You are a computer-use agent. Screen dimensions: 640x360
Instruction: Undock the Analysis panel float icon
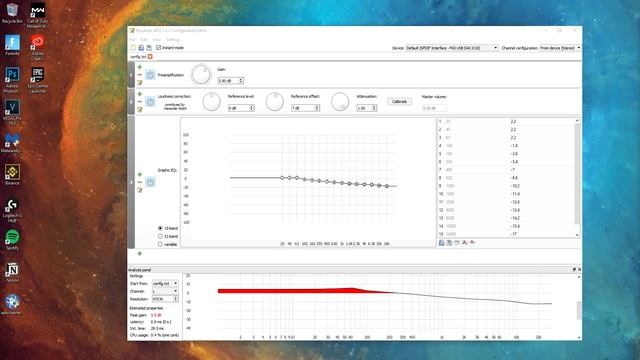[574, 269]
